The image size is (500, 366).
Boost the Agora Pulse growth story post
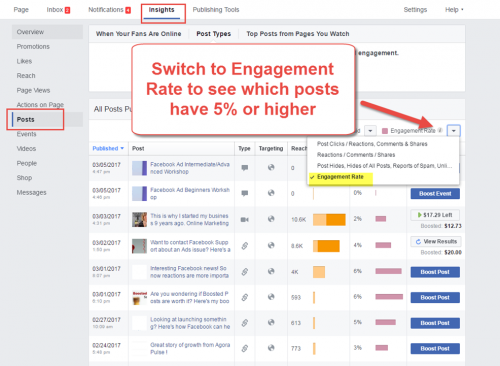[435, 349]
